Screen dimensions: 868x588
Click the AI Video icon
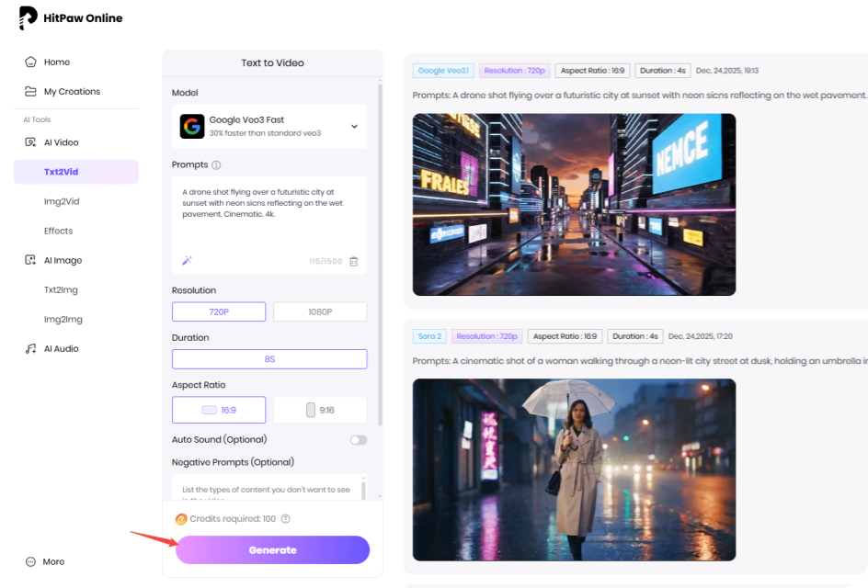[x=29, y=141]
